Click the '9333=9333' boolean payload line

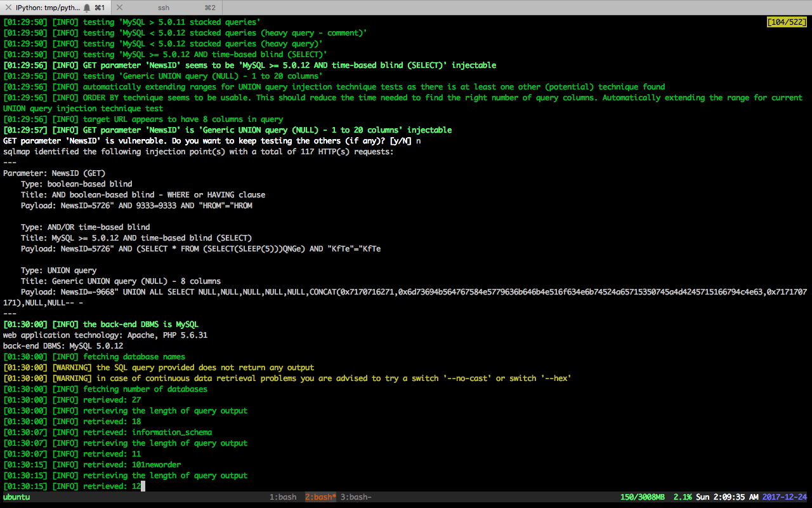136,206
